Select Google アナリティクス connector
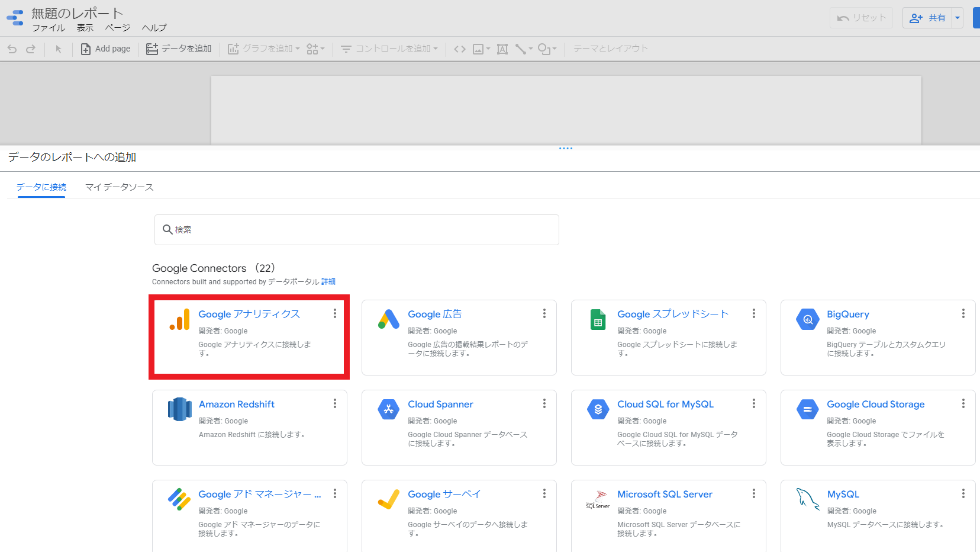 [x=249, y=337]
